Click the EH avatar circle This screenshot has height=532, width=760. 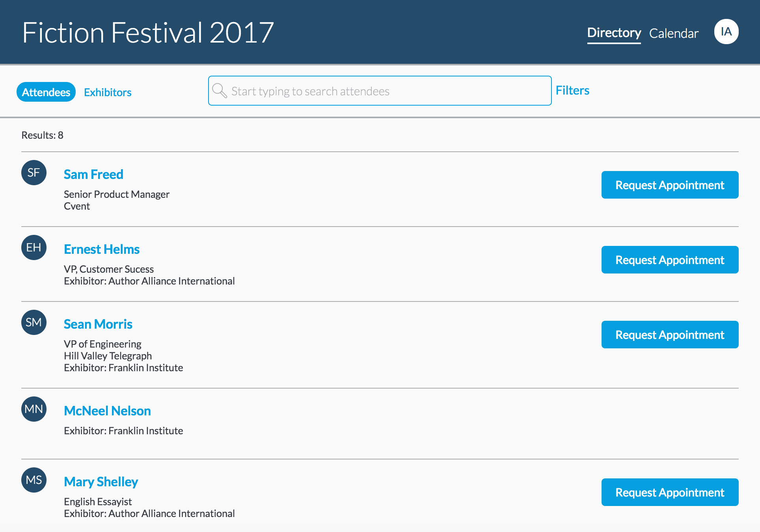click(34, 247)
